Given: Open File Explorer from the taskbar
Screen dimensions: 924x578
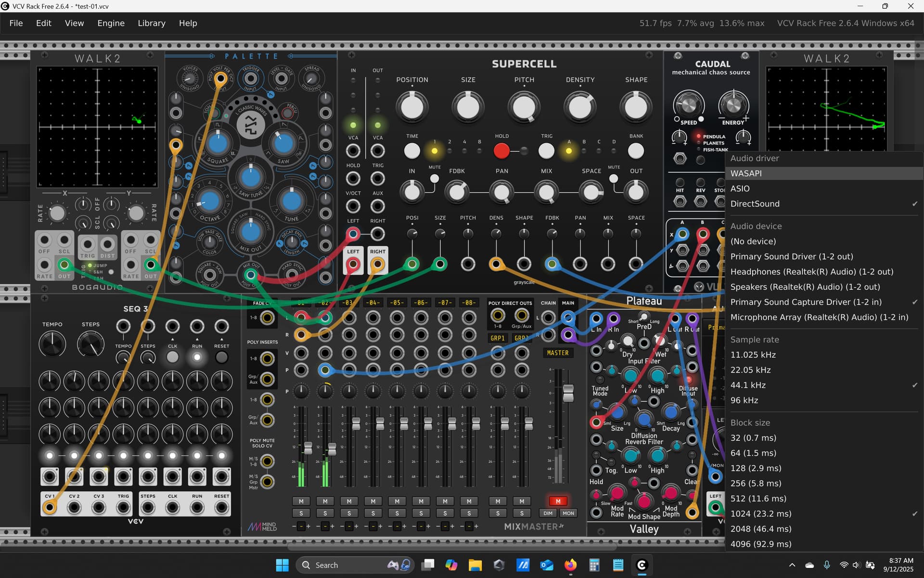Looking at the screenshot, I should coord(475,565).
